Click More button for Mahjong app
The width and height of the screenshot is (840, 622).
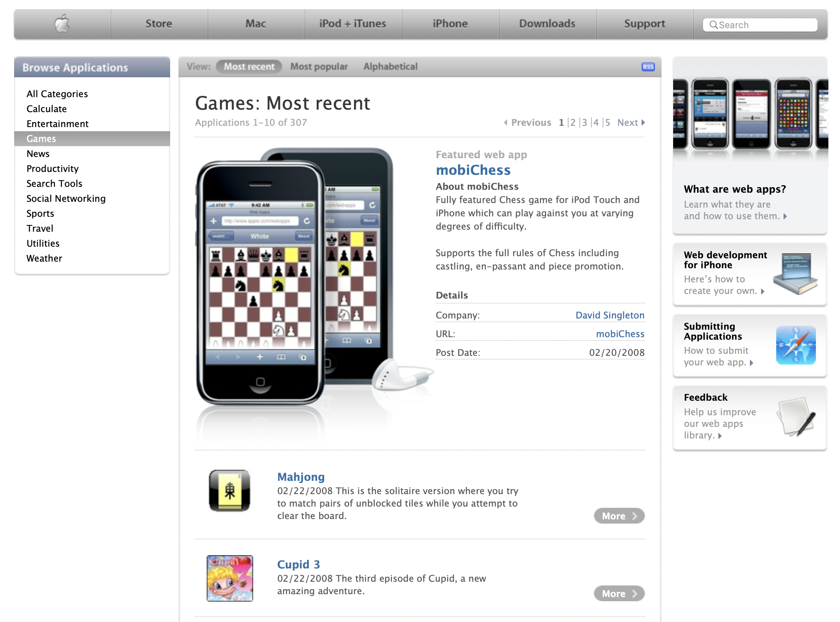[x=618, y=516]
